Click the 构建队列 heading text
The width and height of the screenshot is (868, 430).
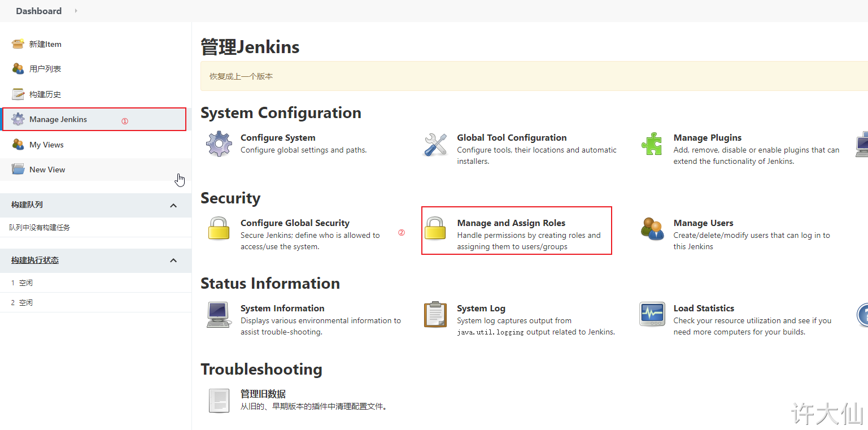(x=27, y=205)
